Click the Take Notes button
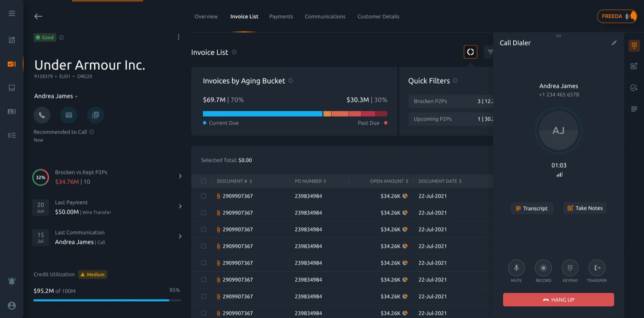644x318 pixels. pyautogui.click(x=585, y=208)
